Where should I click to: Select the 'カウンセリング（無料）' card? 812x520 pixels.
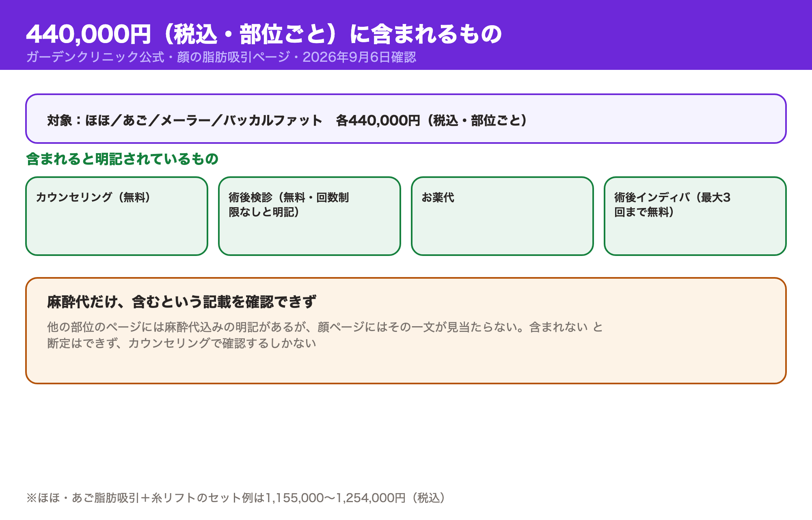[x=117, y=216]
